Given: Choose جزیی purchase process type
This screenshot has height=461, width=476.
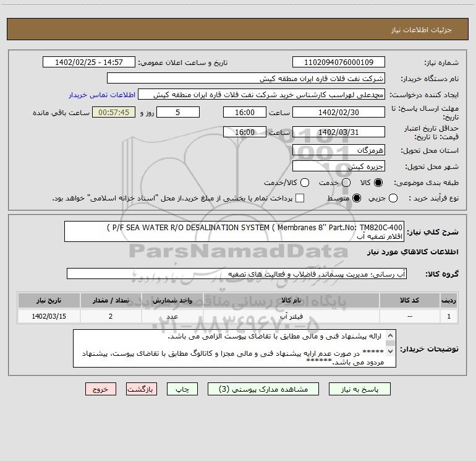Looking at the screenshot, I should [x=393, y=199].
